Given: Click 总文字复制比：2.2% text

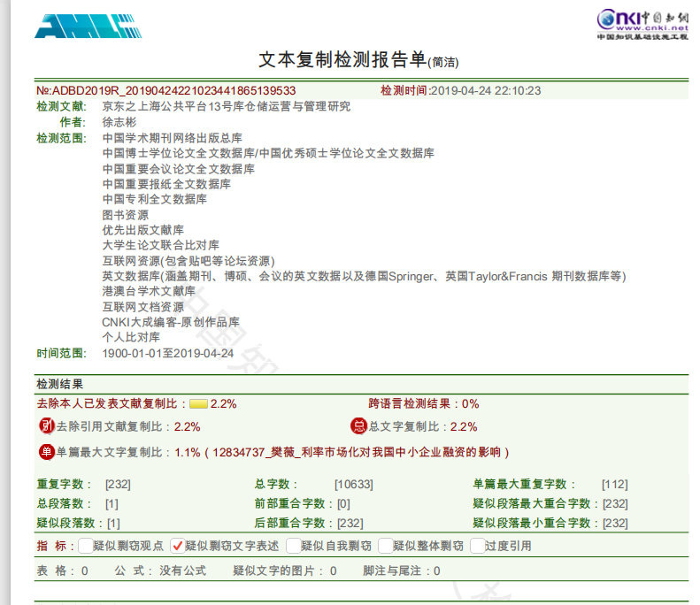Looking at the screenshot, I should pyautogui.click(x=423, y=426).
